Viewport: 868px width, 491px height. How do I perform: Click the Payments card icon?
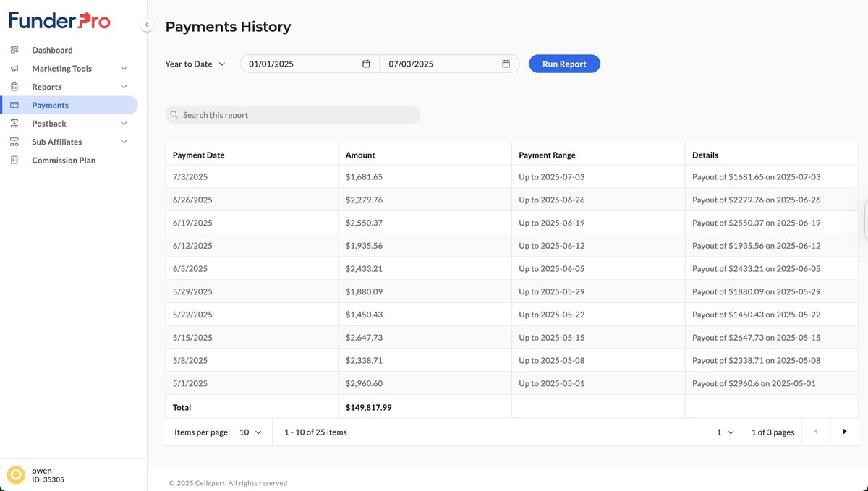[x=14, y=106]
